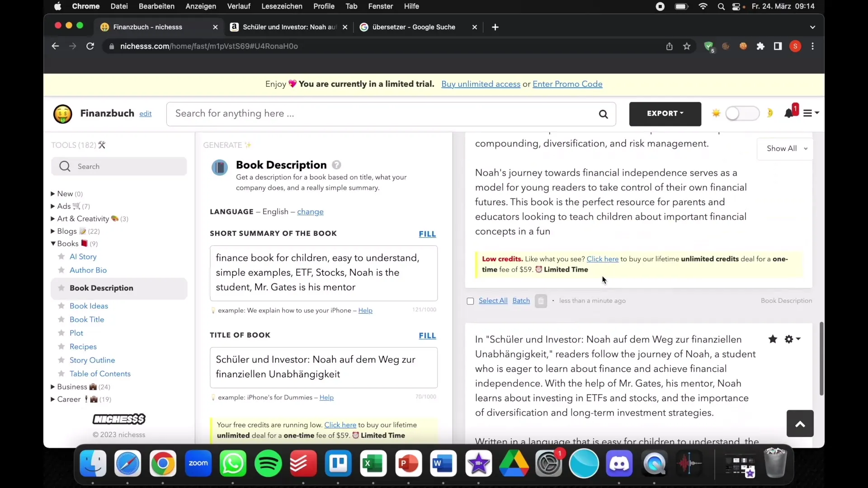This screenshot has height=488, width=868.
Task: Click the Batch link
Action: [521, 301]
